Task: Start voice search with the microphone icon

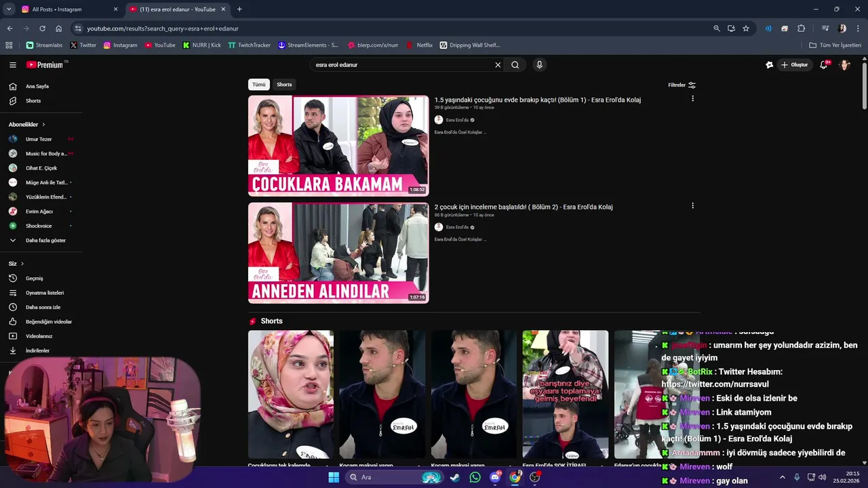Action: (539, 65)
